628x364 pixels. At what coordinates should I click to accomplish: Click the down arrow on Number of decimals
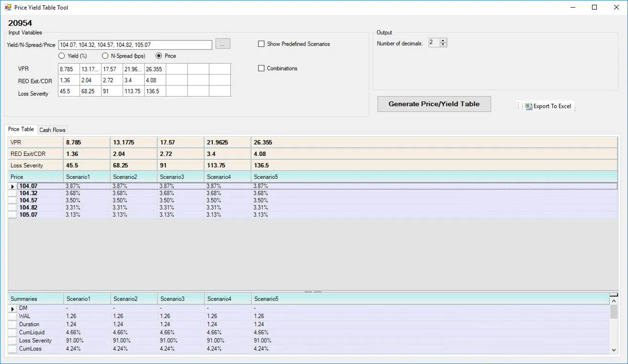(444, 44)
